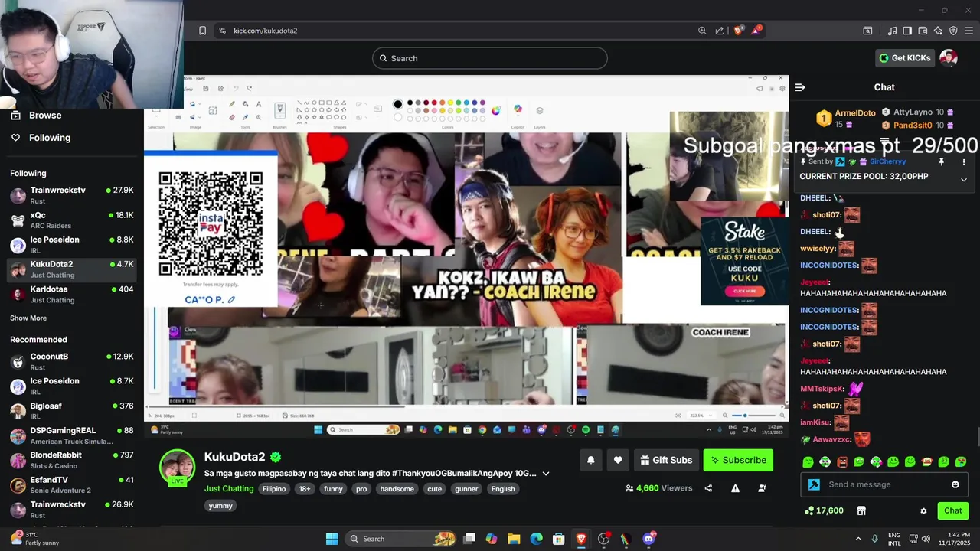Open EsfandTV recommended channel
This screenshot has width=980, height=551.
click(x=72, y=484)
